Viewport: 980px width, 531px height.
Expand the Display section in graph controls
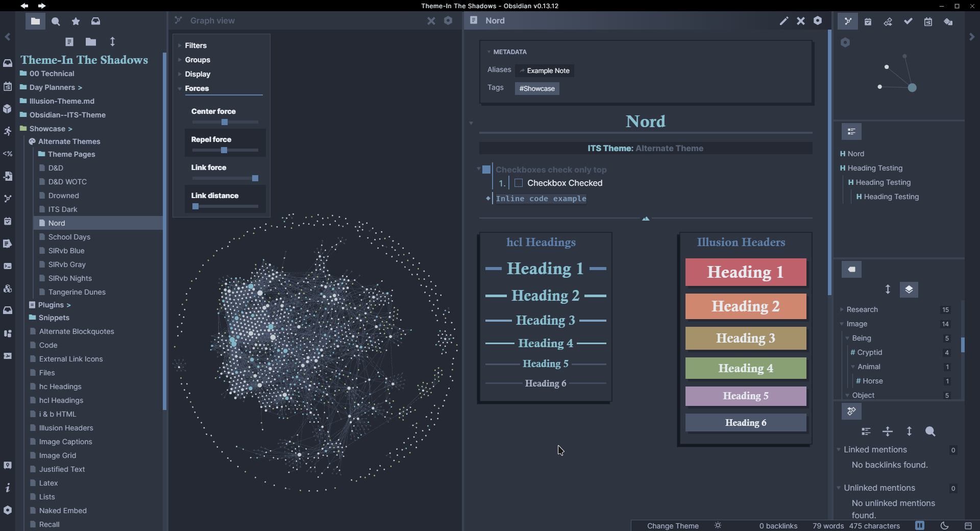197,74
